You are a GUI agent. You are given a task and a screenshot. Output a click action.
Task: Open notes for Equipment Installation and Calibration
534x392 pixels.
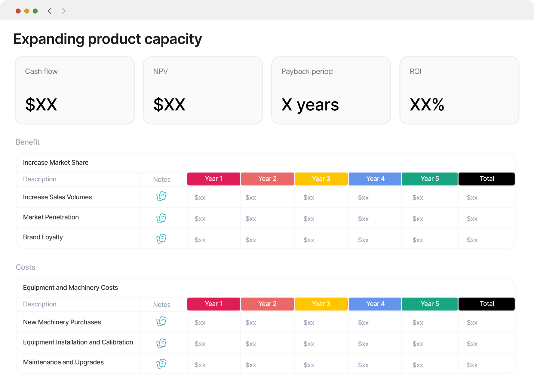[161, 343]
